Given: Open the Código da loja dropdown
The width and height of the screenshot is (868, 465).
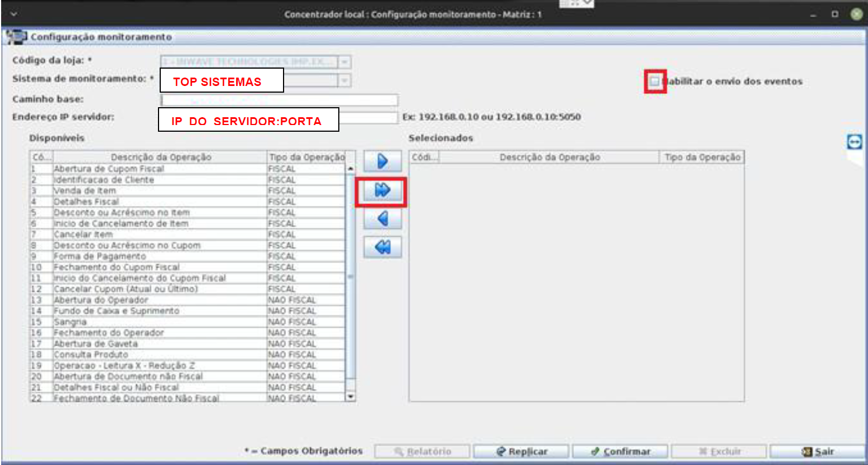Looking at the screenshot, I should pyautogui.click(x=345, y=61).
